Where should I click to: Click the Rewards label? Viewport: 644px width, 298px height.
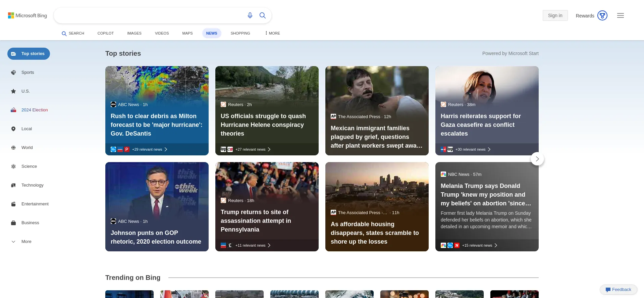(585, 16)
